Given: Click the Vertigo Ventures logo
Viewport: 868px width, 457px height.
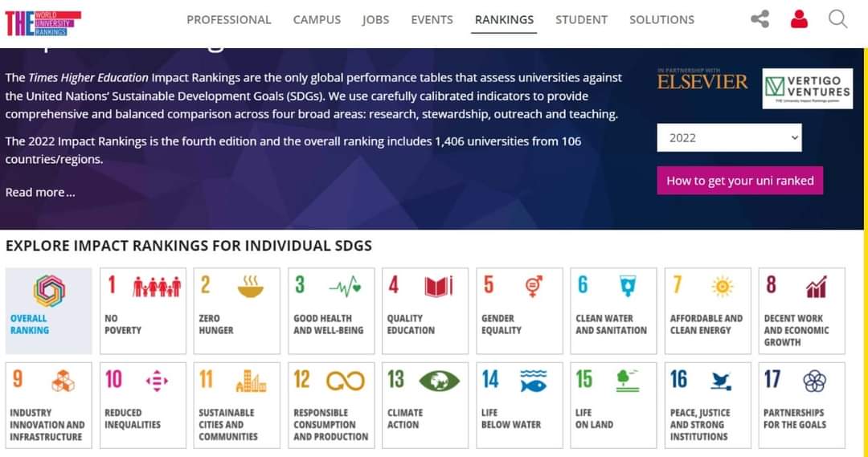Looking at the screenshot, I should (806, 88).
